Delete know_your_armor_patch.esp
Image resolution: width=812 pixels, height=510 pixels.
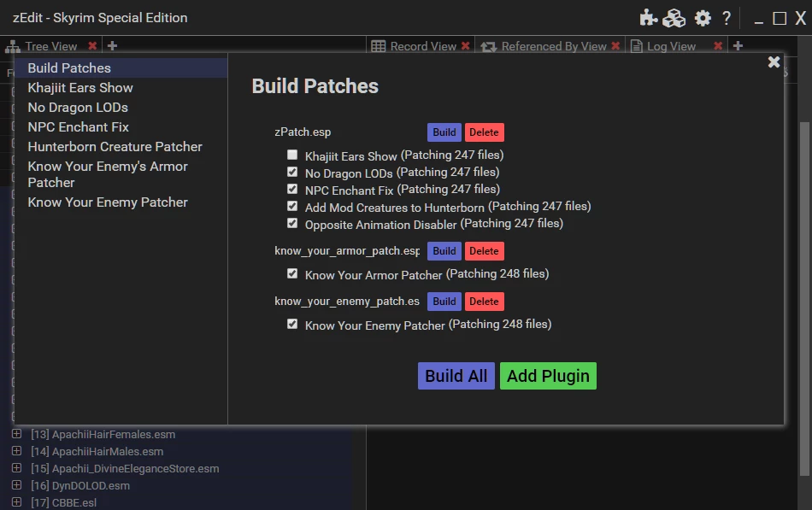point(484,251)
